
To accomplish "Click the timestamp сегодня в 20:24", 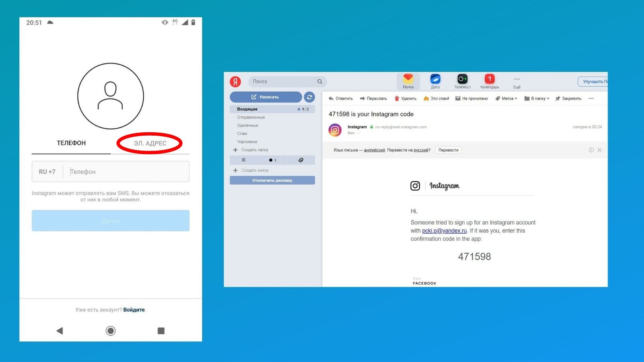I will (587, 127).
